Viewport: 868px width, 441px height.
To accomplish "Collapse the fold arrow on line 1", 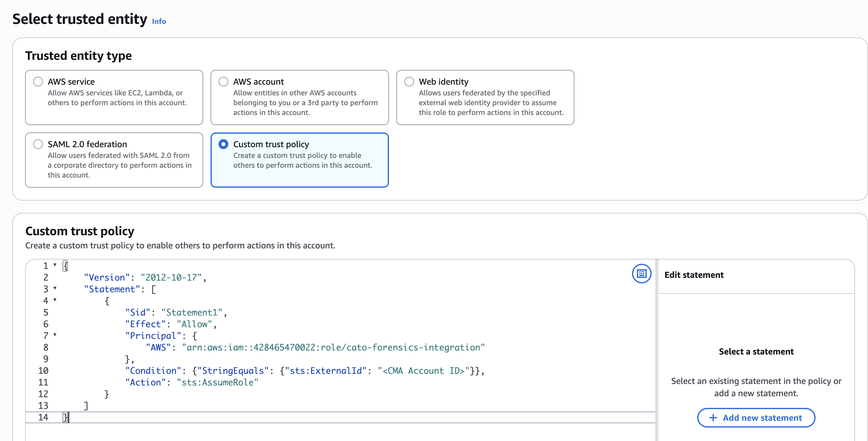I will pos(55,265).
